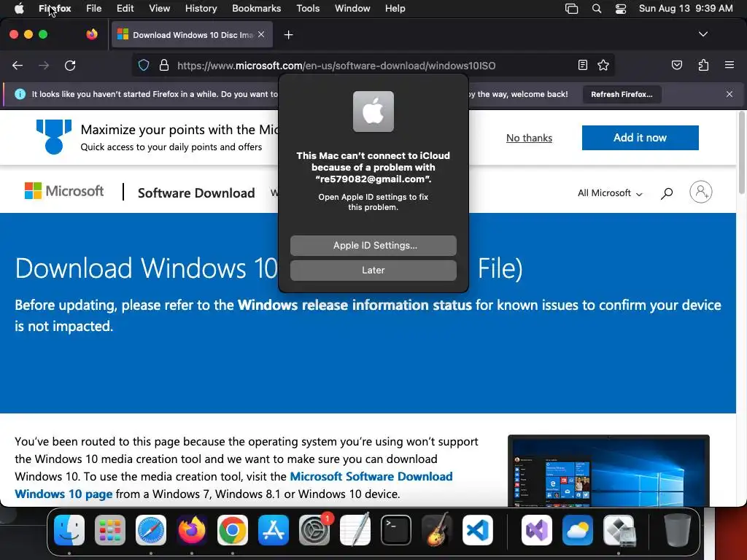Show site info via the padlock icon
Screen dimensions: 747x560
point(164,65)
